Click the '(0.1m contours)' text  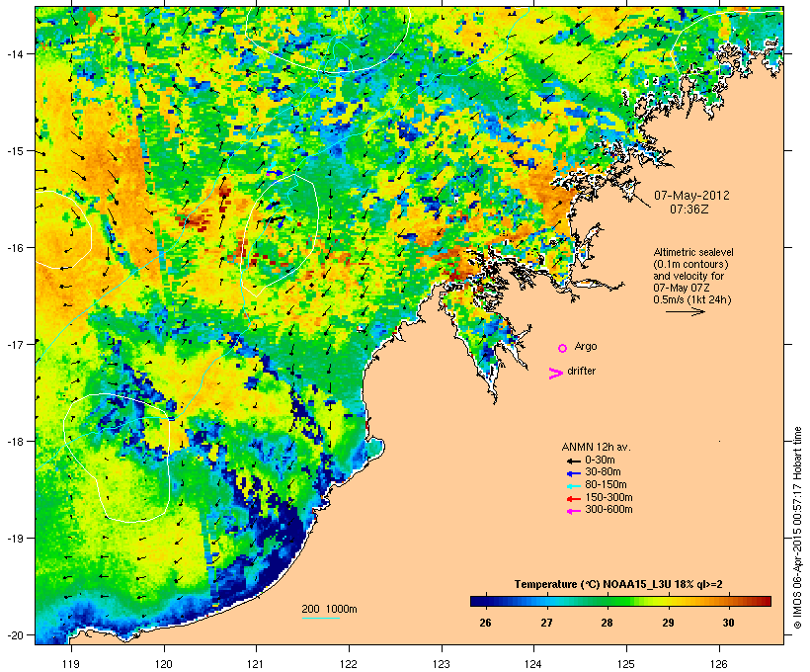click(690, 264)
